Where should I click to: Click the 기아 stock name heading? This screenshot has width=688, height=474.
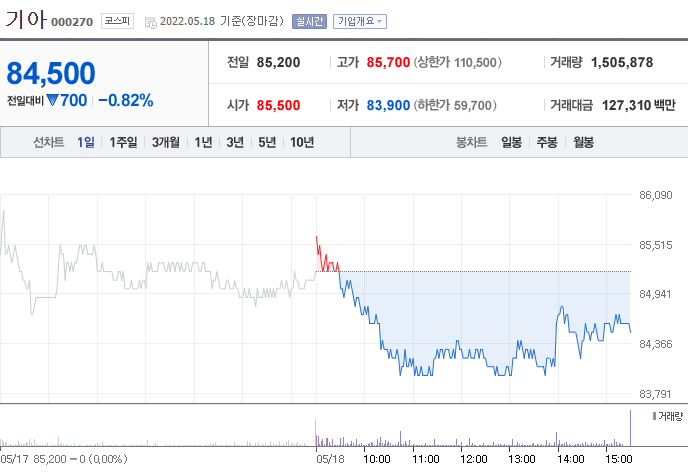point(25,20)
